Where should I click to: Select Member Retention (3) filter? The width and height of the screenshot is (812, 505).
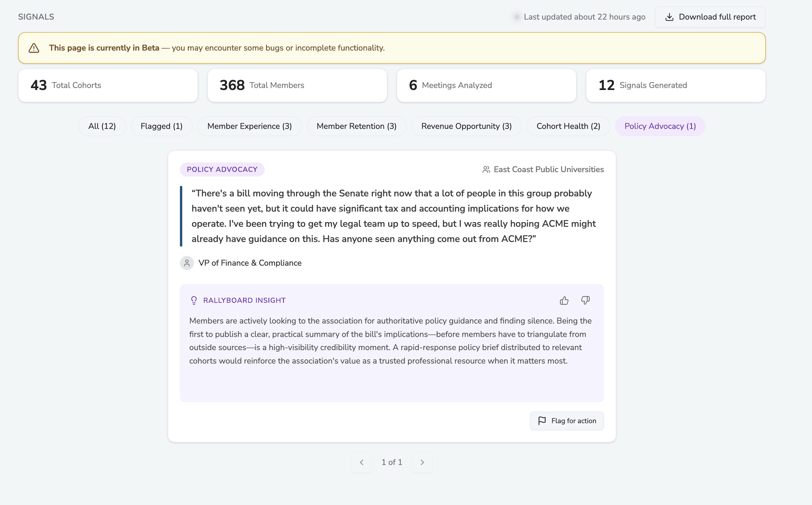(x=356, y=126)
